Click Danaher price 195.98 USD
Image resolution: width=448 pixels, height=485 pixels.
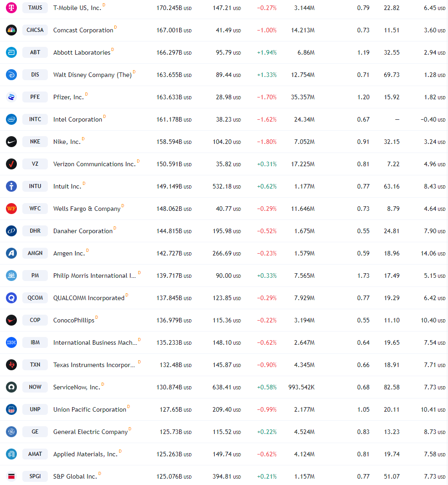tap(227, 231)
